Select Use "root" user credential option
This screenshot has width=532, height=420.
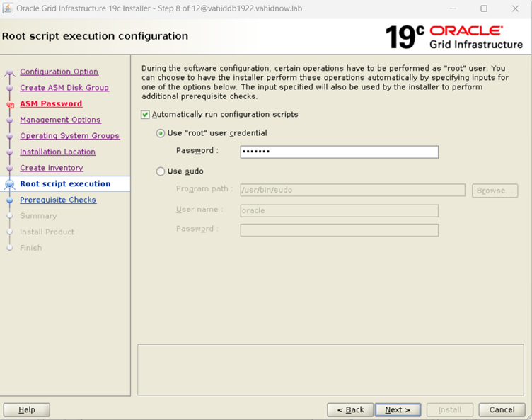click(x=161, y=133)
